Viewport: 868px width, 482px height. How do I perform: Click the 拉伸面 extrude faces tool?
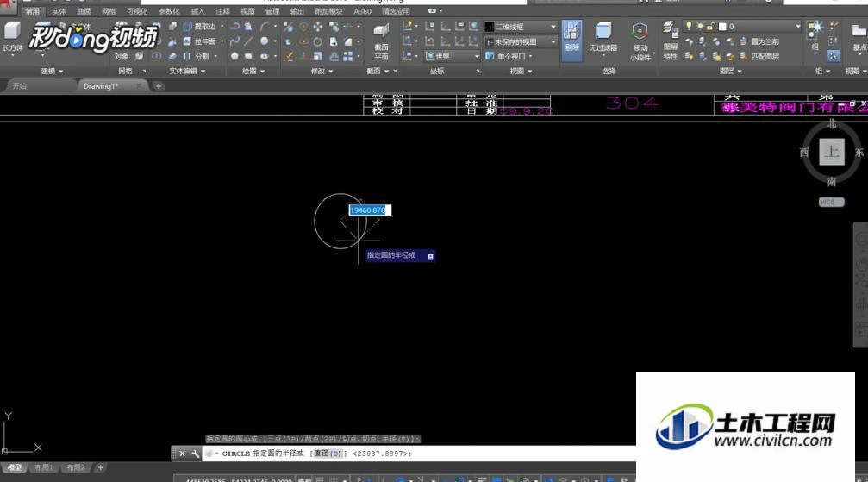coord(199,41)
